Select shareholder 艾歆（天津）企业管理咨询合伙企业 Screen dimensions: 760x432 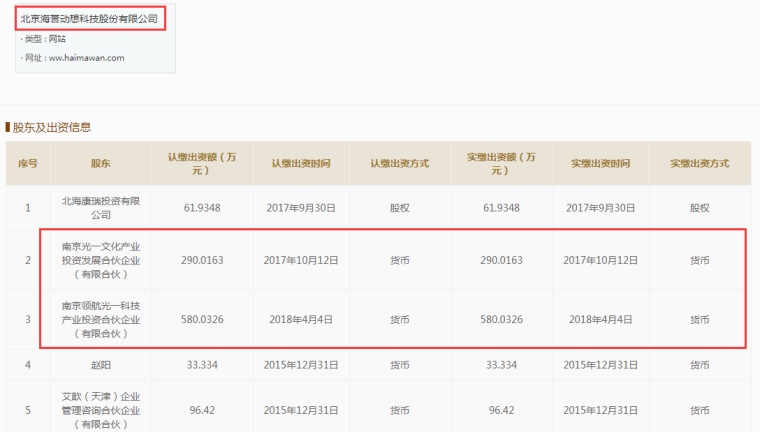pos(101,410)
